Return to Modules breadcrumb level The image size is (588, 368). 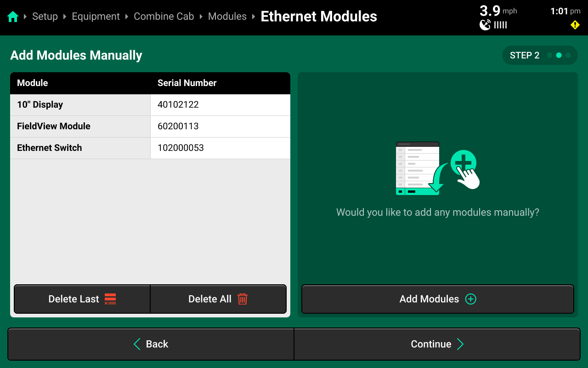pos(227,17)
